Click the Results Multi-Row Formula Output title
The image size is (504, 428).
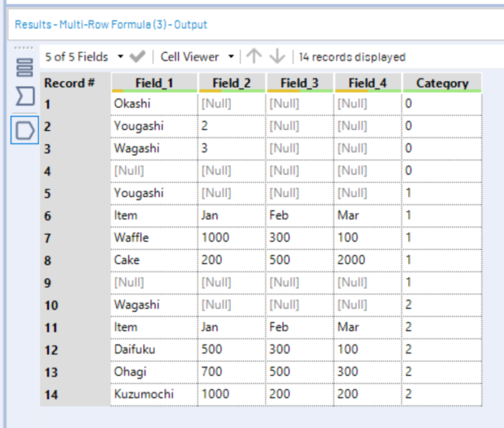(x=111, y=24)
